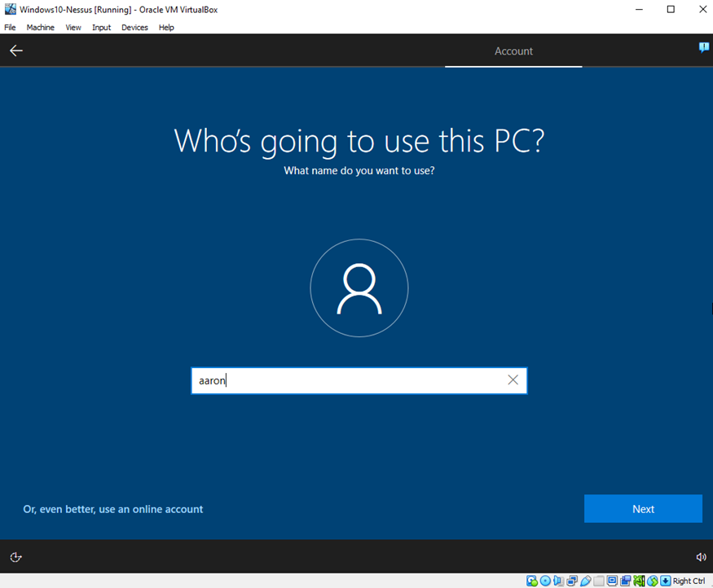Screen dimensions: 713x588
Task: Click the volume speaker icon
Action: pyautogui.click(x=701, y=557)
